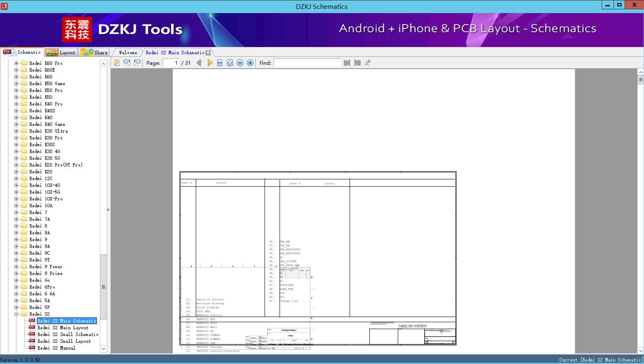Open Redmi S2 Main Layout file
This screenshot has width=644, height=364.
63,328
